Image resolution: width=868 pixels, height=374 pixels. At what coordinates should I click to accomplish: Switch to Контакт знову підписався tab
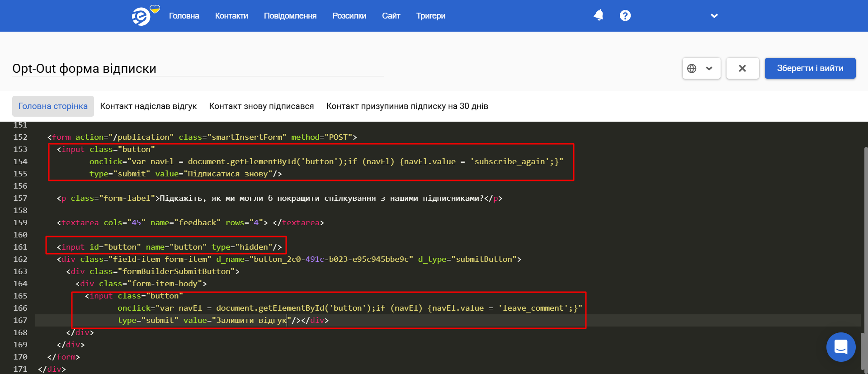[x=261, y=106]
